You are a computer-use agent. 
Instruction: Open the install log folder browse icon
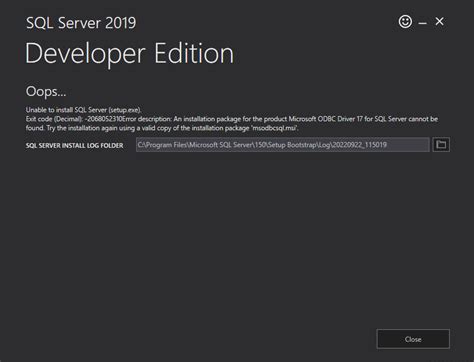(x=441, y=145)
